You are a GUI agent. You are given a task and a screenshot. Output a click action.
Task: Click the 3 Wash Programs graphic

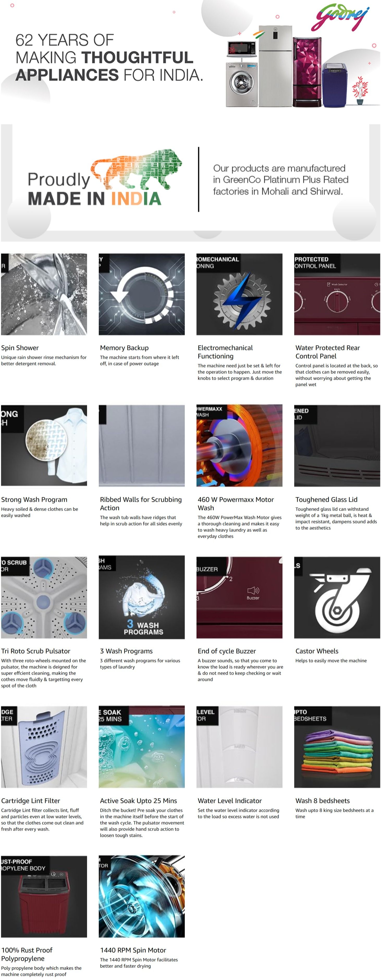click(142, 597)
